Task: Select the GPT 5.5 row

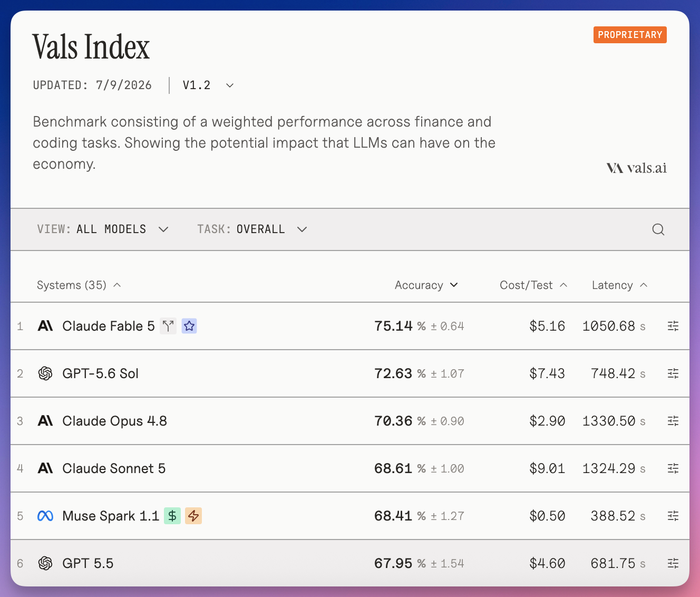Action: (x=350, y=563)
